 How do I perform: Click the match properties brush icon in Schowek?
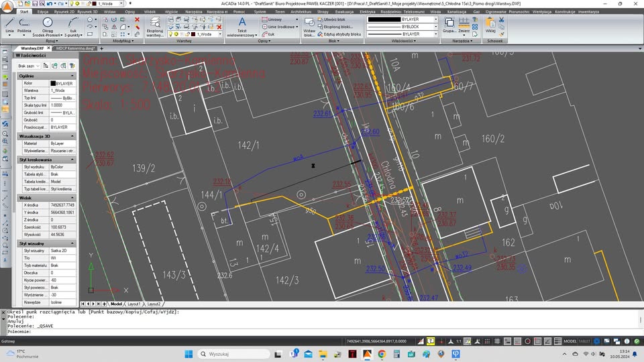(x=502, y=34)
